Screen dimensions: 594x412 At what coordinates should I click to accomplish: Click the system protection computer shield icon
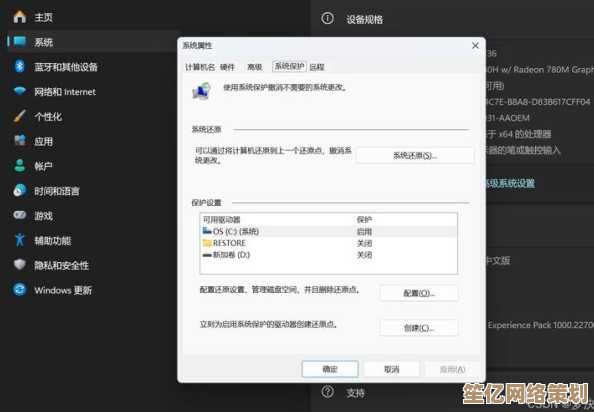coord(201,91)
